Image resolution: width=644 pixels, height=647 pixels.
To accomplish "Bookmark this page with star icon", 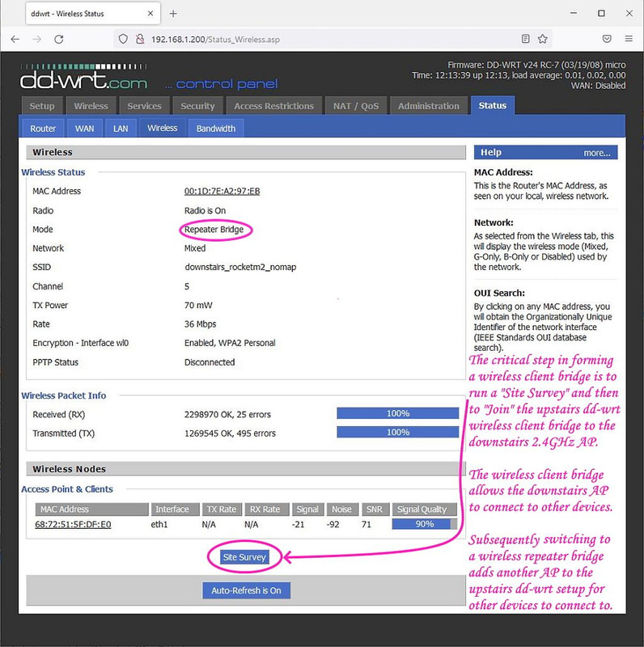I will [542, 39].
